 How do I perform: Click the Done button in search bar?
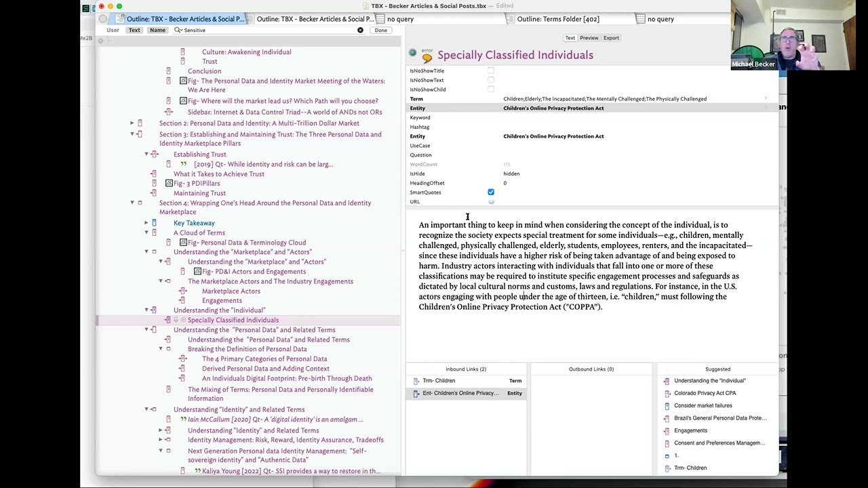pos(380,30)
